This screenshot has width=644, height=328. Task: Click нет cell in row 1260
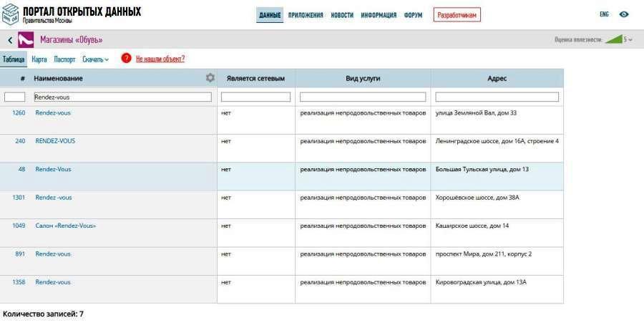coord(226,112)
